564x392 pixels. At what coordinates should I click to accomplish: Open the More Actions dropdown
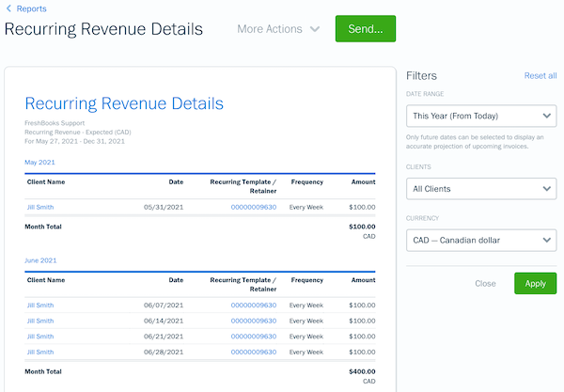[x=278, y=29]
